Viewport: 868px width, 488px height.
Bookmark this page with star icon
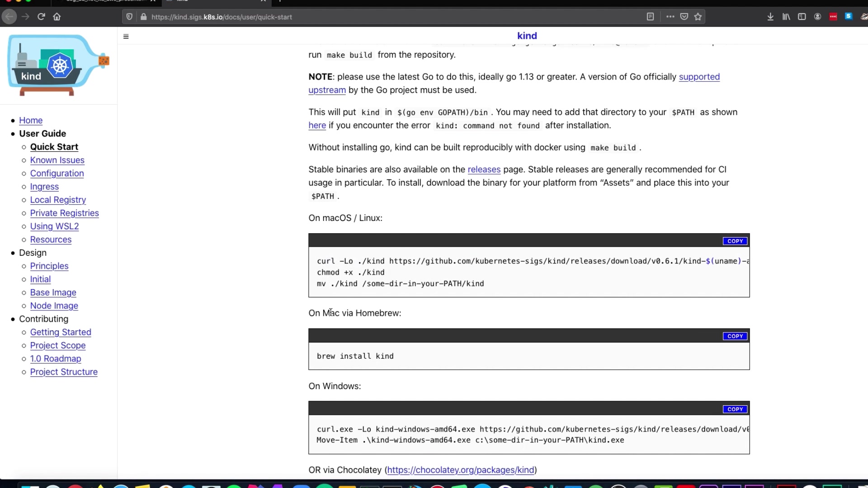point(698,17)
